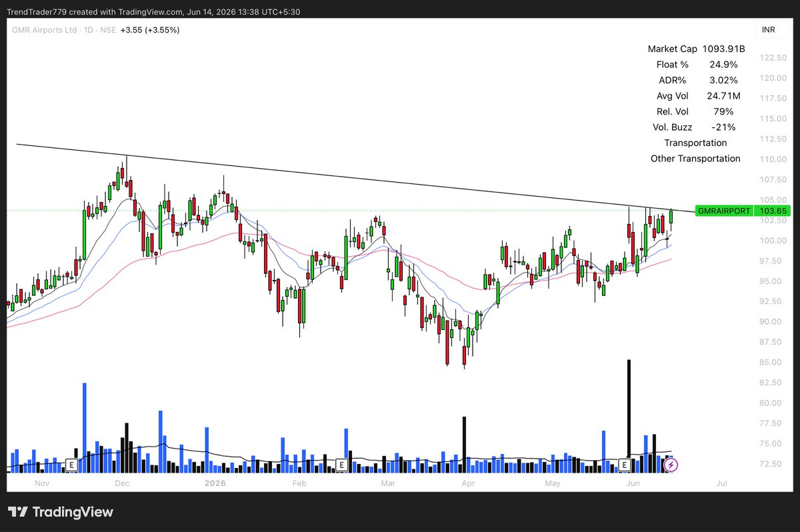Click the Dec label on time axis

[x=121, y=482]
